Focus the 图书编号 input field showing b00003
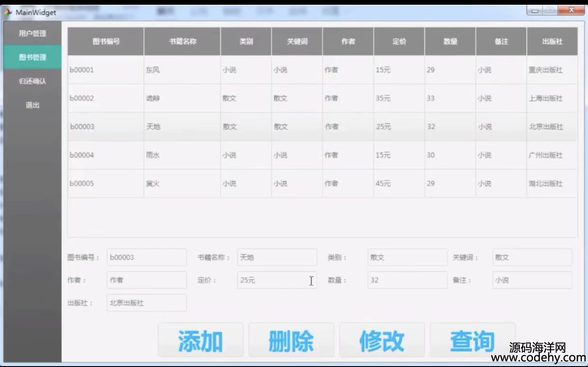Image resolution: width=588 pixels, height=367 pixels. pos(147,257)
